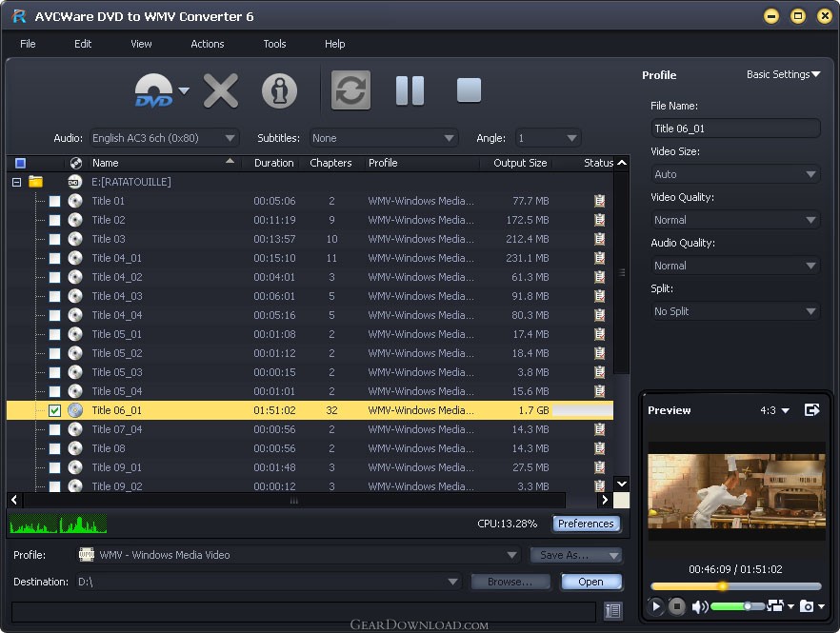840x633 pixels.
Task: Sort list by Name column header
Action: coord(164,163)
